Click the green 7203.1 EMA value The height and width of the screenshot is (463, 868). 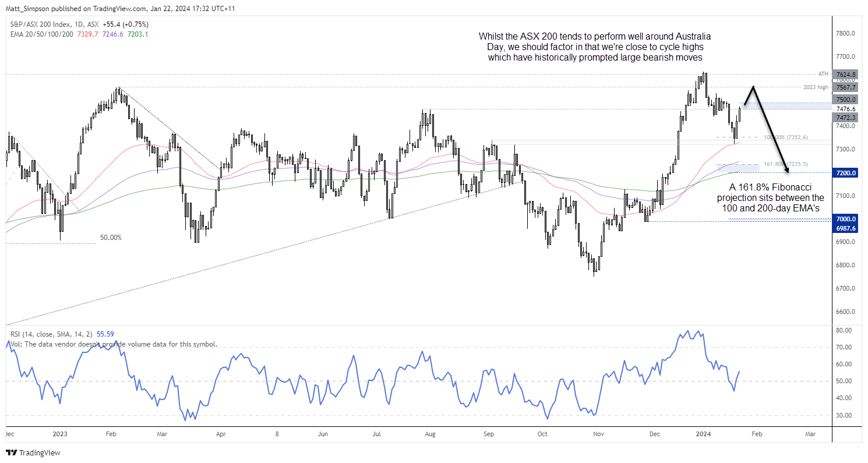click(x=137, y=34)
